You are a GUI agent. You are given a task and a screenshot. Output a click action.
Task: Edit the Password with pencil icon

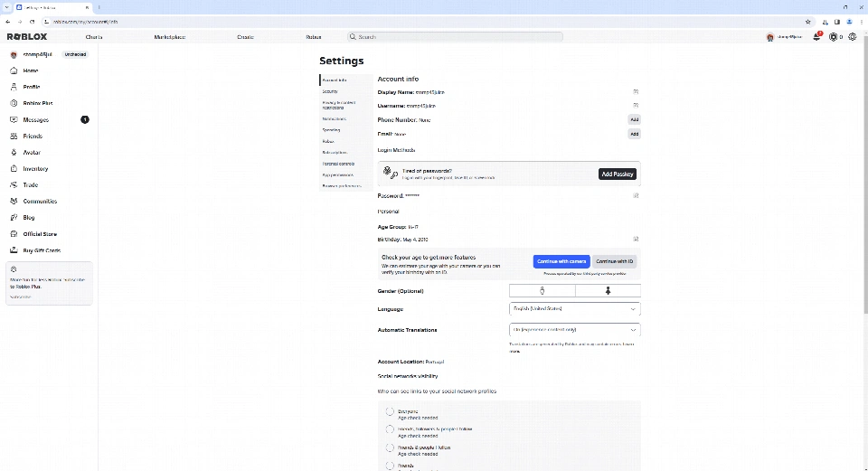636,195
